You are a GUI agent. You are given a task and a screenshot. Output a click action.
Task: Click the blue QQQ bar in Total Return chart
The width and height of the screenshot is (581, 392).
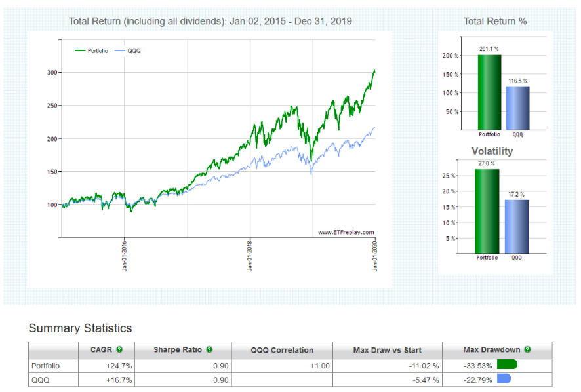(517, 108)
